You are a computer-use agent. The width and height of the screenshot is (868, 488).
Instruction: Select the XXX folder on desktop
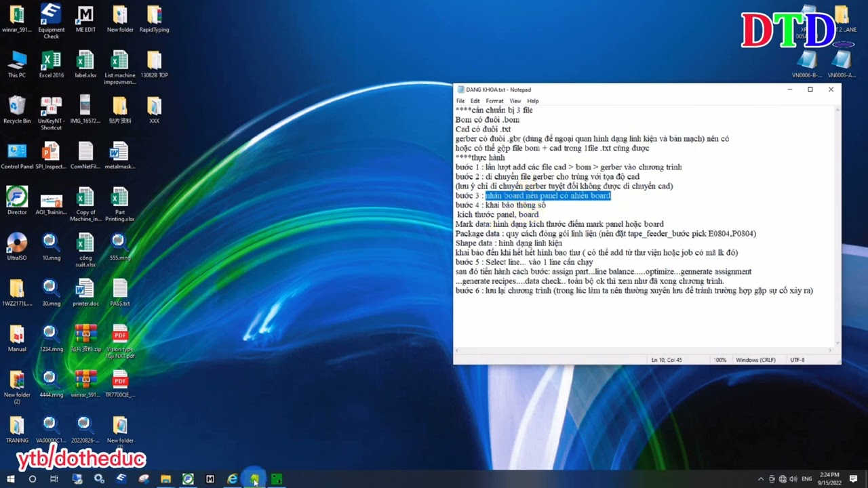coord(154,110)
